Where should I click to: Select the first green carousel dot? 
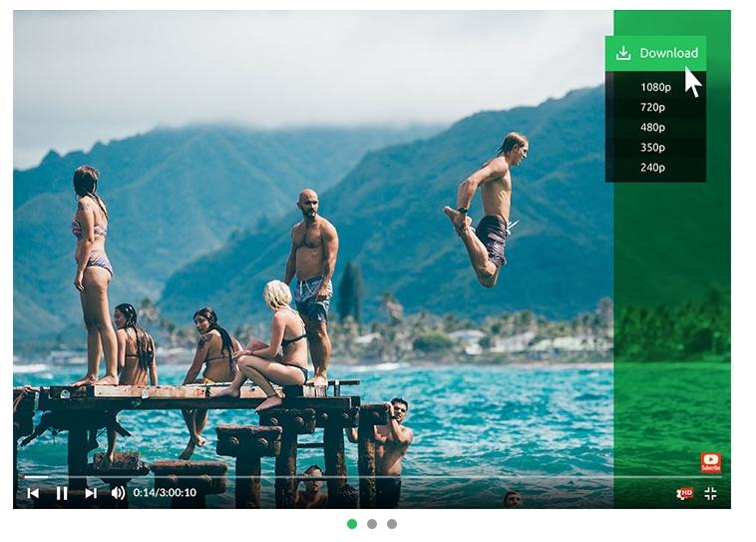coord(352,524)
